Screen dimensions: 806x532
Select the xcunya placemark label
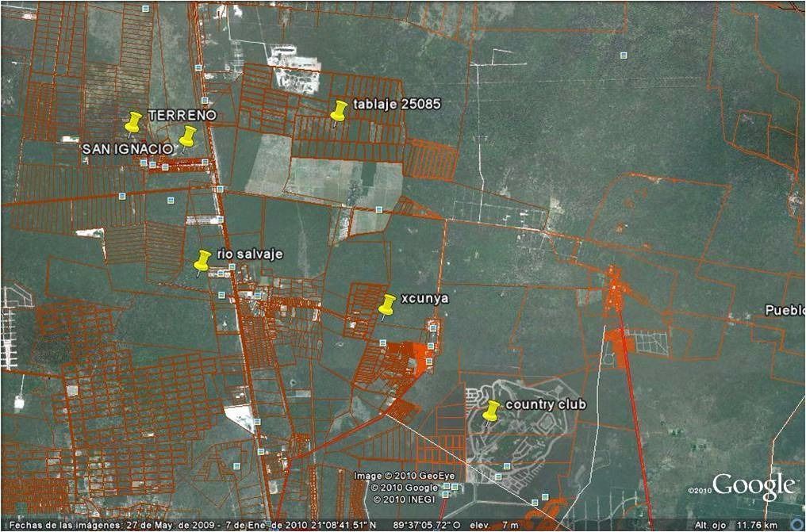click(x=425, y=299)
